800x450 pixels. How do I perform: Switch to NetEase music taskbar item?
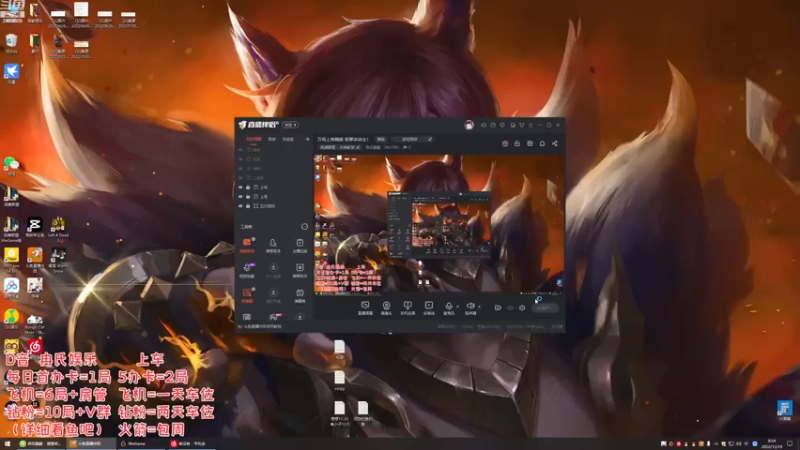point(191,444)
